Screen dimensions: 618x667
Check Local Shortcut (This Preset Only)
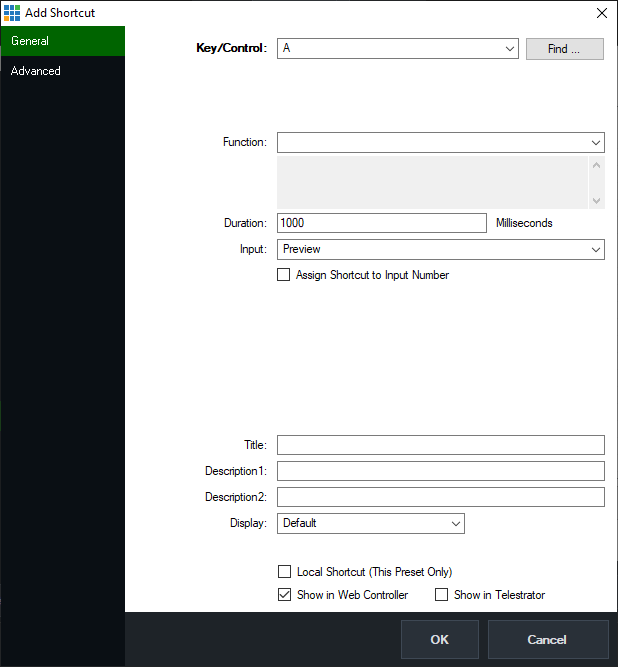[x=285, y=572]
